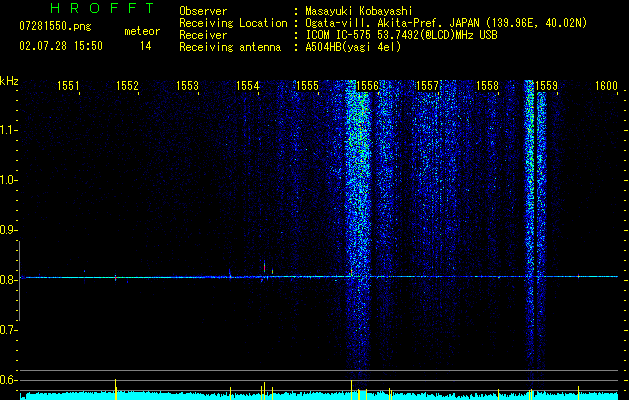Click the 0.7 kHz frequency label
This screenshot has width=629, height=400.
pyautogui.click(x=7, y=330)
